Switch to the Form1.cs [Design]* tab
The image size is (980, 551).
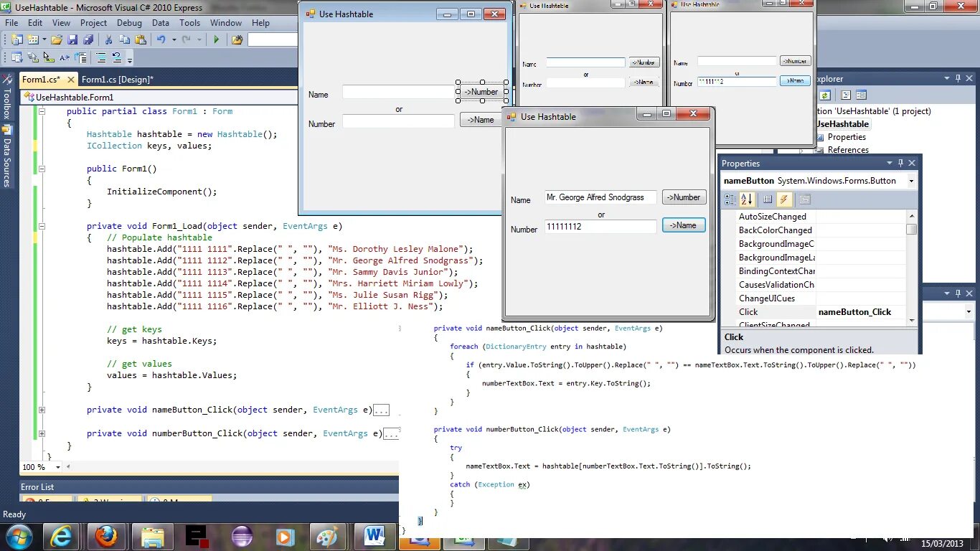[x=118, y=79]
